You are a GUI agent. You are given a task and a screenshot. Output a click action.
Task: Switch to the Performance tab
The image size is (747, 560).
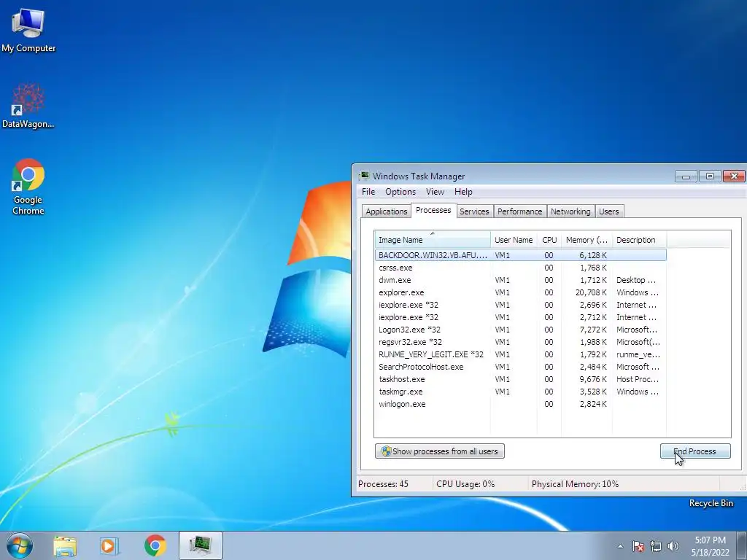tap(519, 211)
